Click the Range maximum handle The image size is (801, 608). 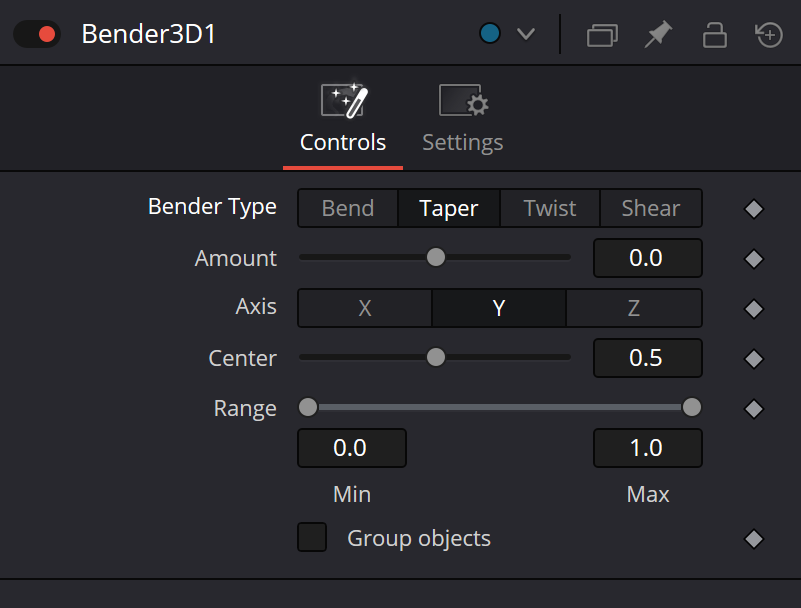pos(692,407)
